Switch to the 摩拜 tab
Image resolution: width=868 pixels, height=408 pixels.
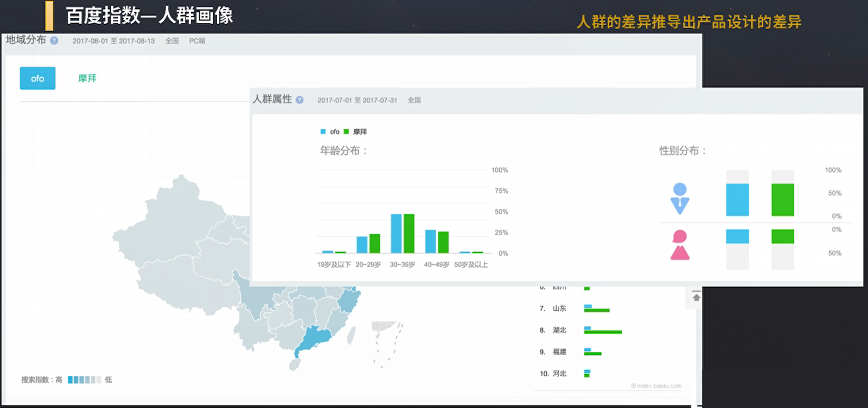(x=87, y=78)
